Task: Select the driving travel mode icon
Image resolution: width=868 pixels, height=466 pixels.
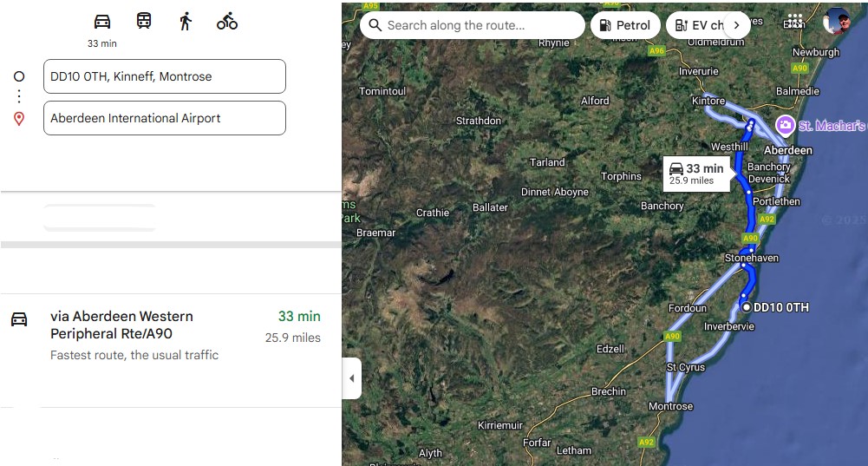Action: point(102,22)
